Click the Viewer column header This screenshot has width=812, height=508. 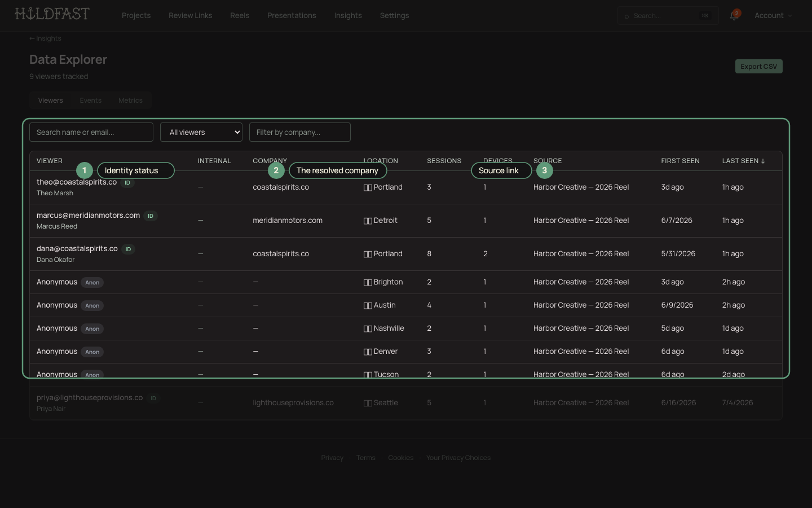pos(50,161)
